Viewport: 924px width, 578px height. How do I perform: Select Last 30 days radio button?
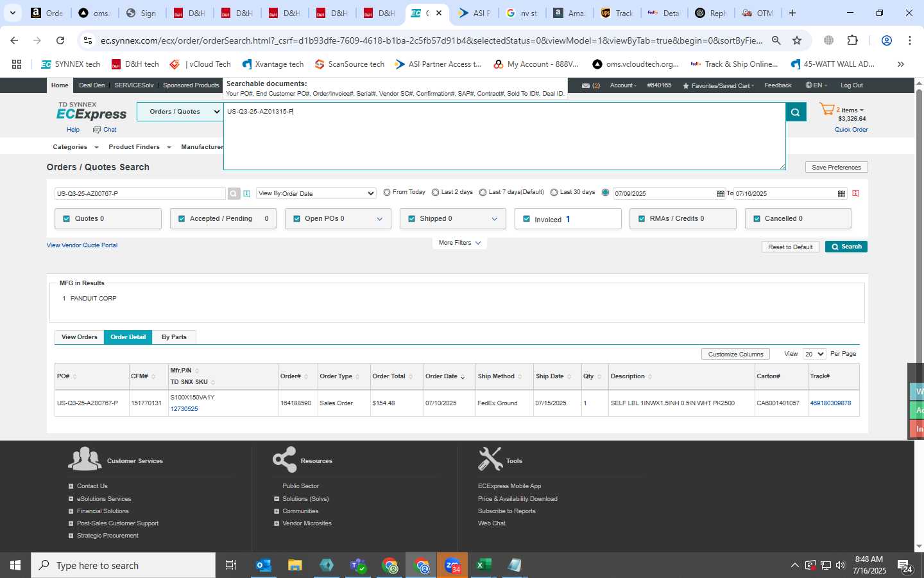554,192
